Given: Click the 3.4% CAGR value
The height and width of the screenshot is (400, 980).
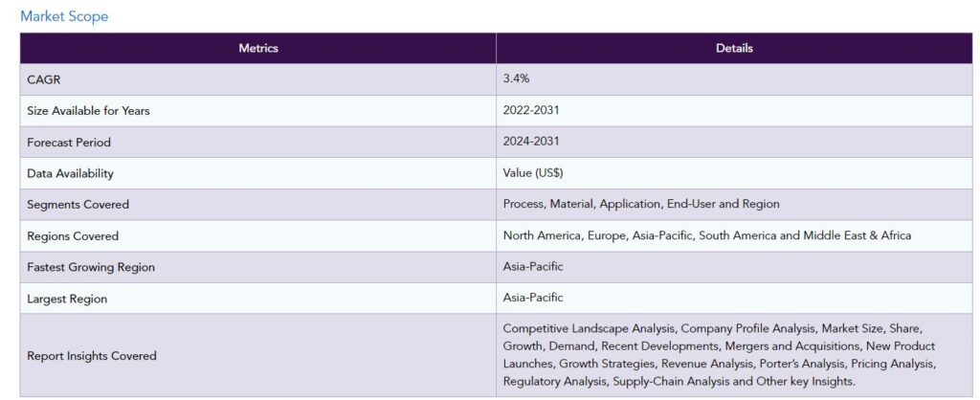Looking at the screenshot, I should coord(517,79).
